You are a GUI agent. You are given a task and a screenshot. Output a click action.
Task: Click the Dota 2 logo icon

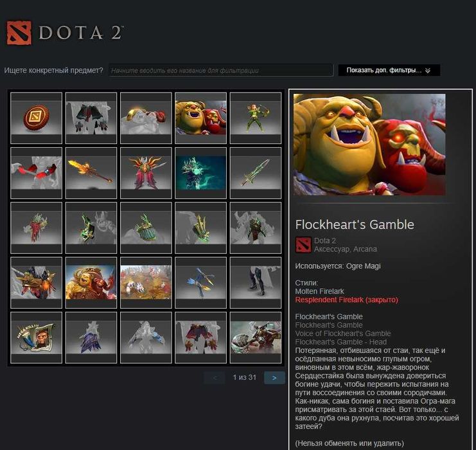tap(19, 33)
